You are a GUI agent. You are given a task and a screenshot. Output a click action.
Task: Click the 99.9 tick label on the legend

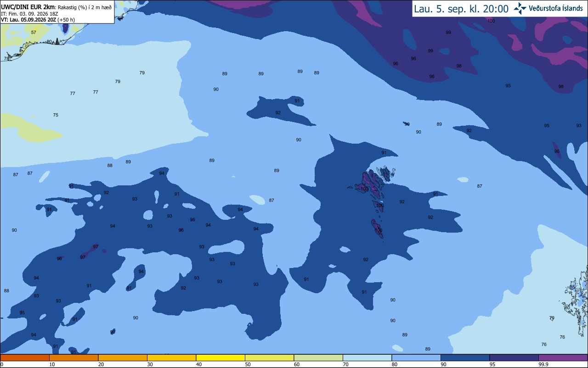tap(543, 364)
